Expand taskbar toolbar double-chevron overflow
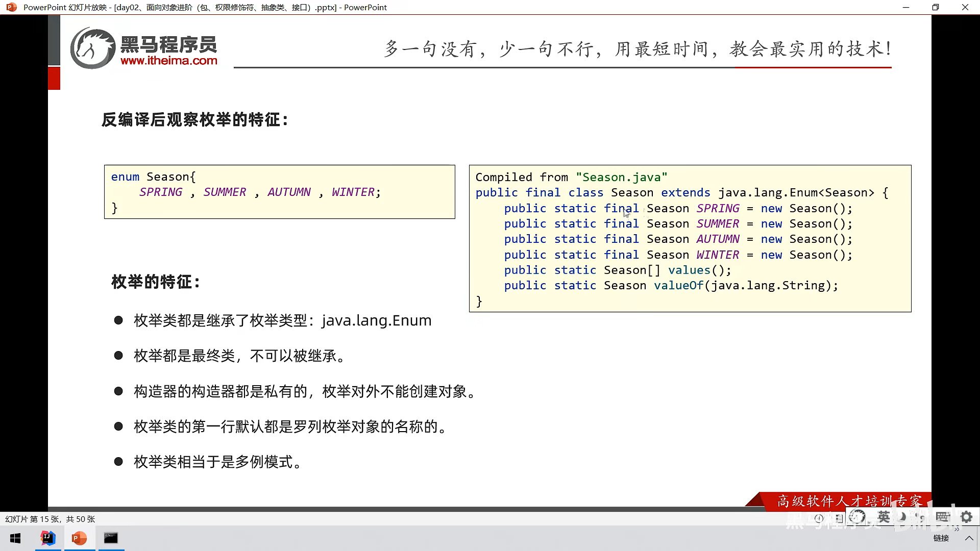 pyautogui.click(x=957, y=530)
